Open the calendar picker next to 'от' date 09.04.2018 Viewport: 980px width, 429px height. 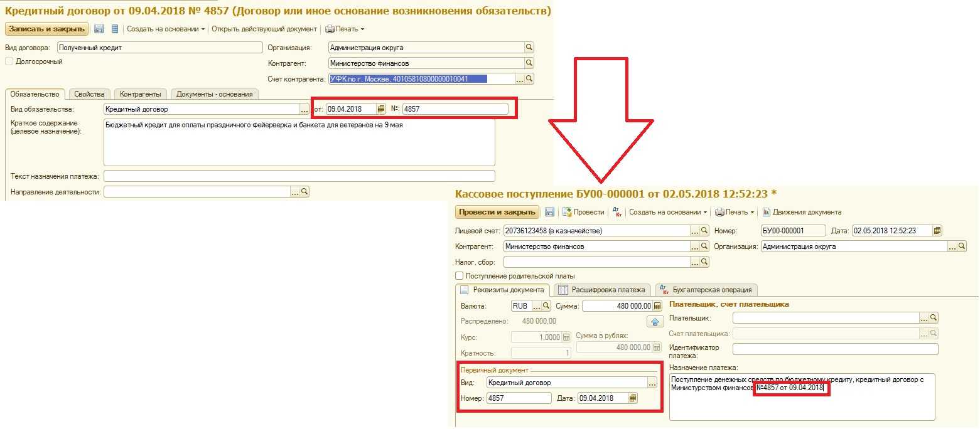pos(380,109)
